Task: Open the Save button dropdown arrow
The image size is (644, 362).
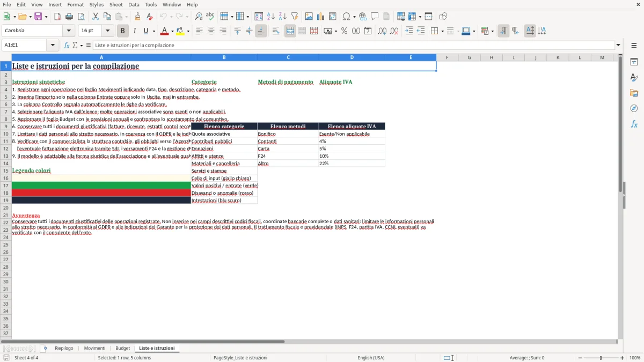Action: [46, 17]
